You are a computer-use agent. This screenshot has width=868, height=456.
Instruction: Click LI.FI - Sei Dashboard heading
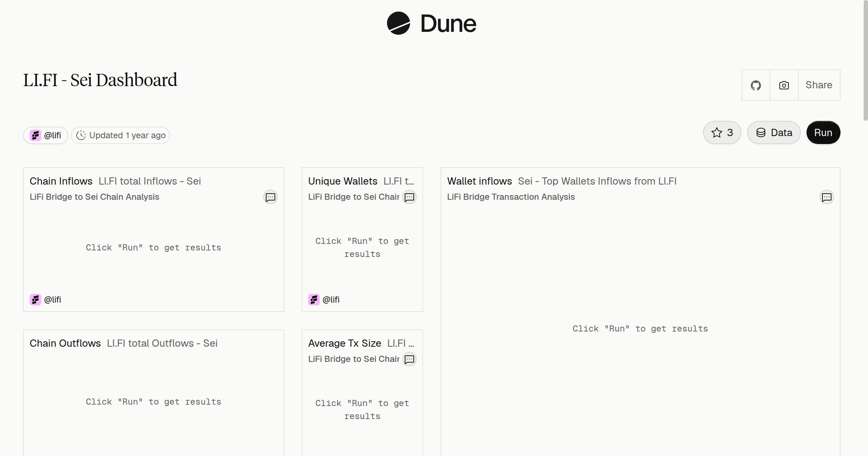point(100,80)
